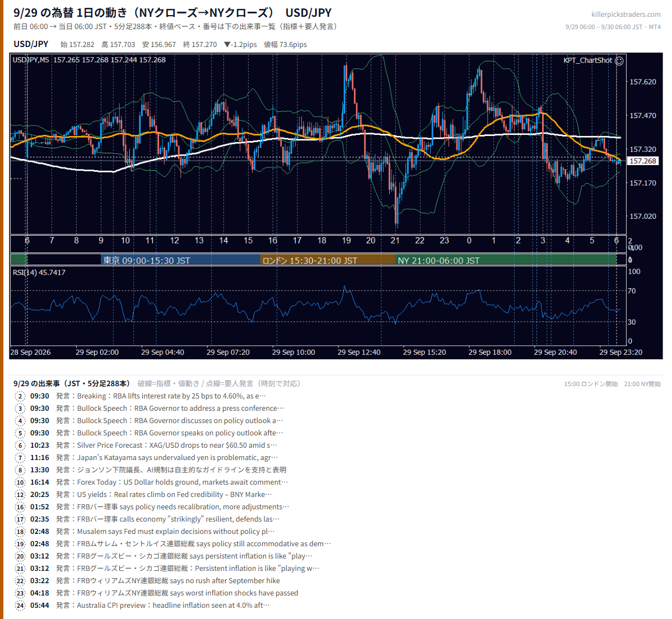Click the 157.020 price axis label
The height and width of the screenshot is (619, 672).
tap(643, 216)
